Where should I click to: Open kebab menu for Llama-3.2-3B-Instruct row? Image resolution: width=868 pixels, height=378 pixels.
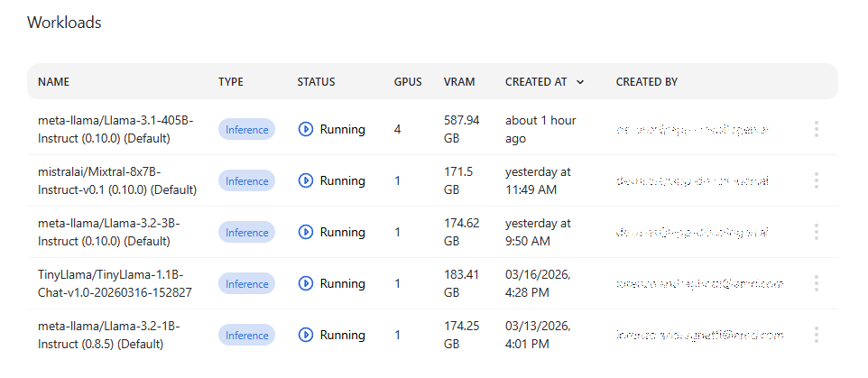(x=816, y=232)
